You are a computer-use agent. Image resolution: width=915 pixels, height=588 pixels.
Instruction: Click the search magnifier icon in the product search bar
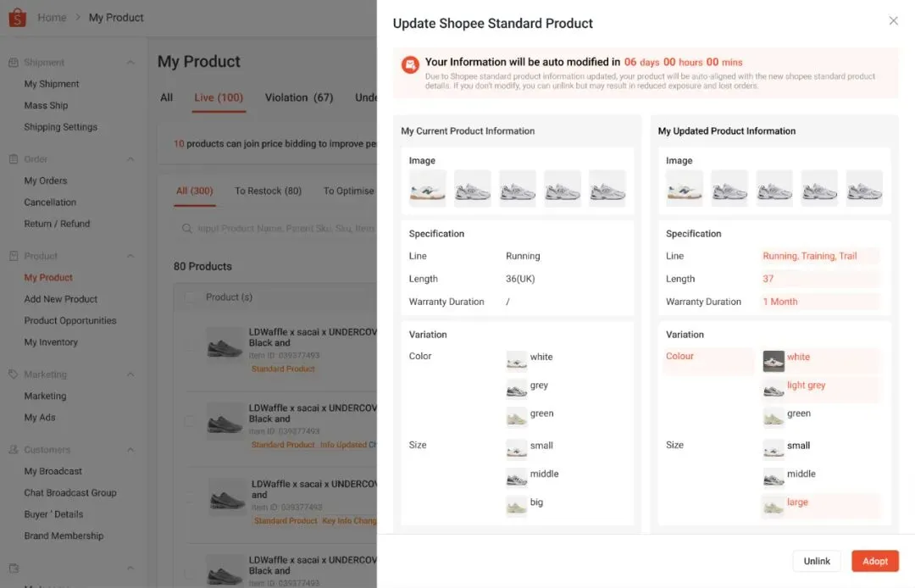[x=186, y=229]
